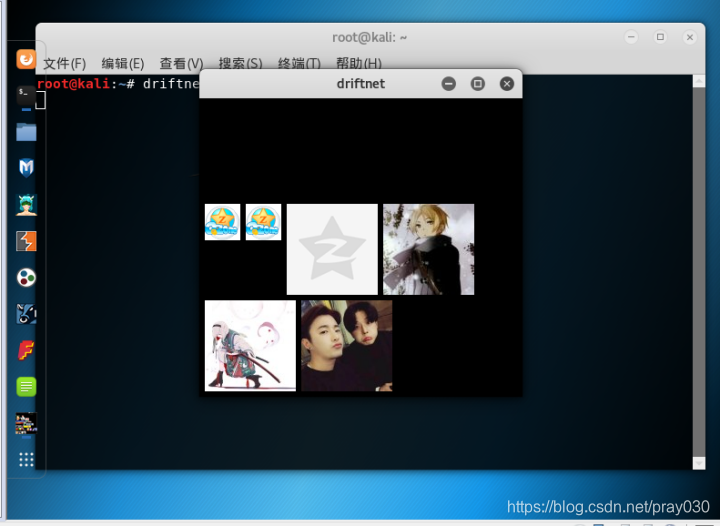Launch Burp Suite orange lightning icon
The width and height of the screenshot is (720, 526).
[26, 241]
